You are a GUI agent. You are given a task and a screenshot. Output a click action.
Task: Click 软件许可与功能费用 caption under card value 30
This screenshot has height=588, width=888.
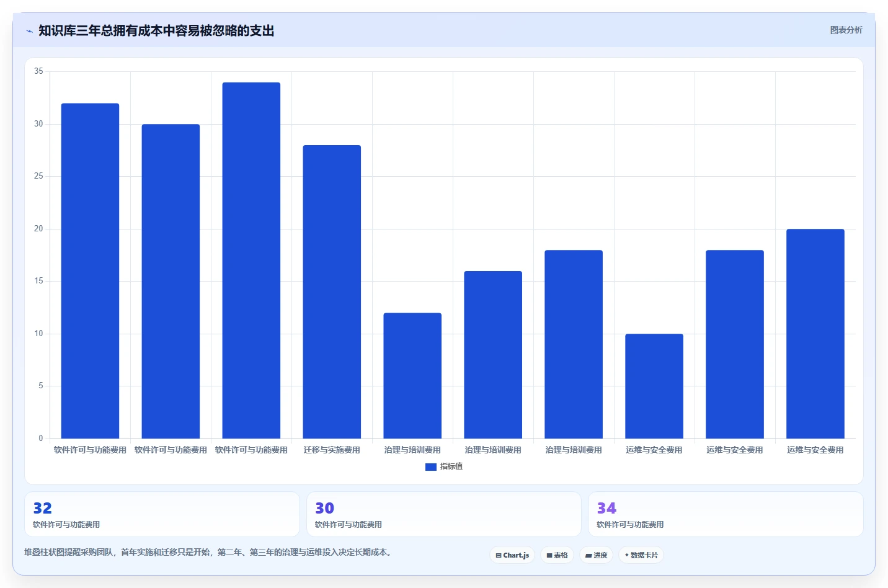[349, 525]
